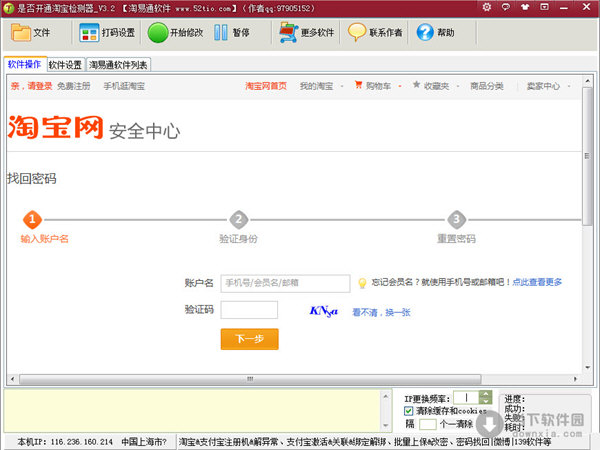The height and width of the screenshot is (450, 600).
Task: Go to 淘宝网首页 link
Action: tap(266, 86)
